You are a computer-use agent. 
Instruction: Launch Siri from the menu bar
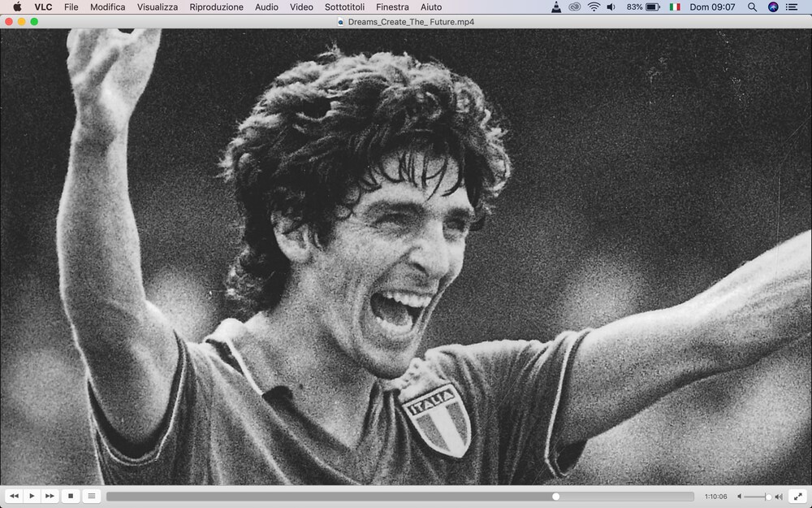(x=773, y=7)
